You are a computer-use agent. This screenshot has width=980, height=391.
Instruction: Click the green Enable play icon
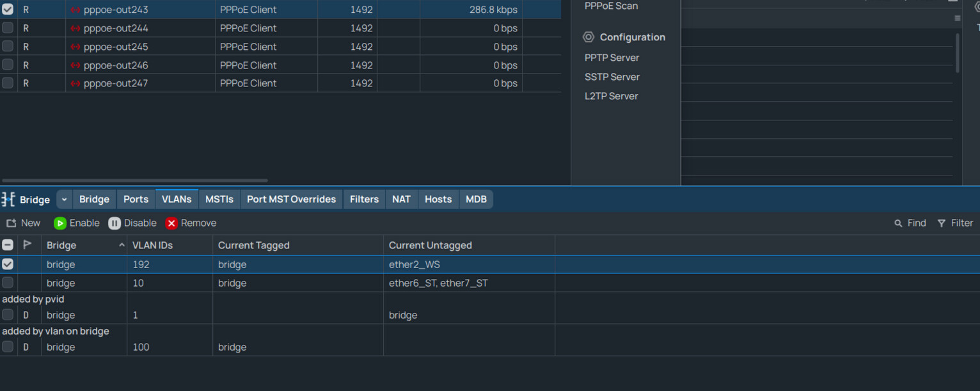[60, 223]
